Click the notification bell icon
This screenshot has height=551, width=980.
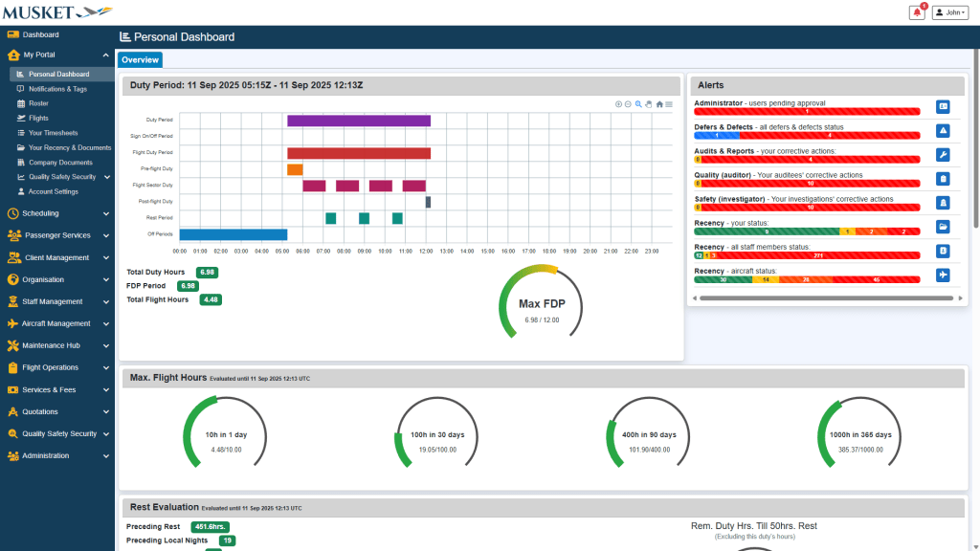tap(917, 12)
